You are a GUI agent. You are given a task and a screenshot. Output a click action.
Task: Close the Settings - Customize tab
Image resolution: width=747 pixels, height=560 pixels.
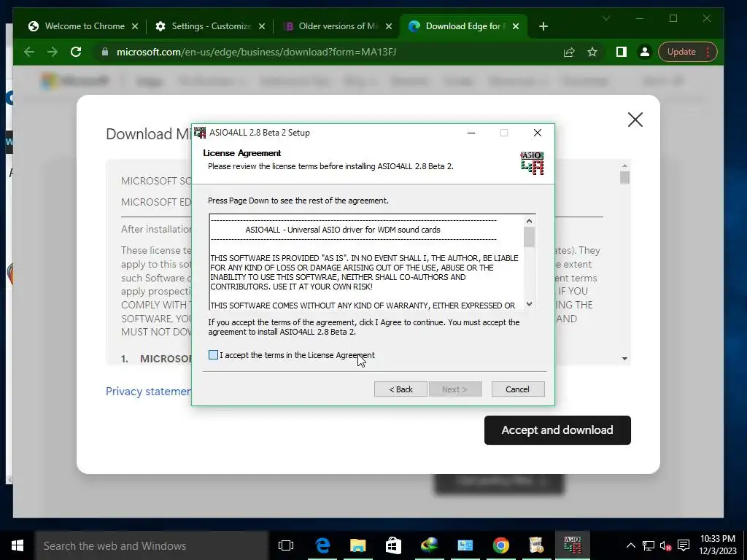(262, 26)
